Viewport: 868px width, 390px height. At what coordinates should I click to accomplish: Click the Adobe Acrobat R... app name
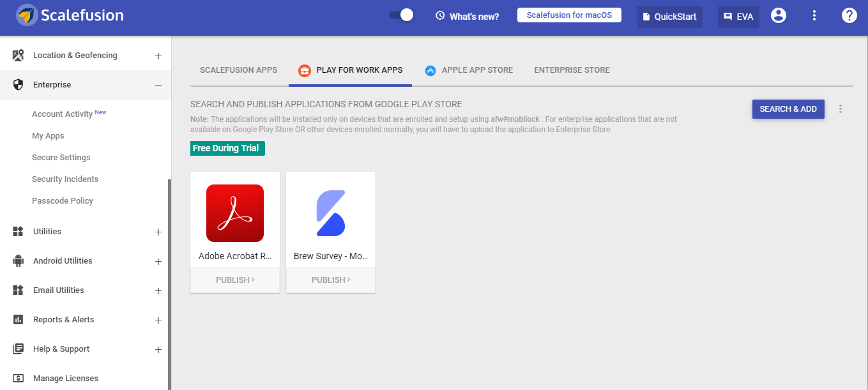coord(235,257)
